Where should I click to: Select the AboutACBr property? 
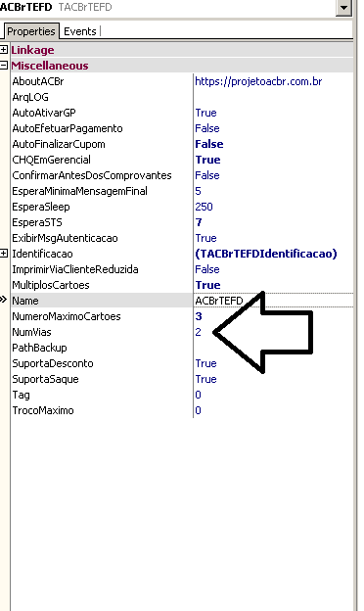pos(38,81)
